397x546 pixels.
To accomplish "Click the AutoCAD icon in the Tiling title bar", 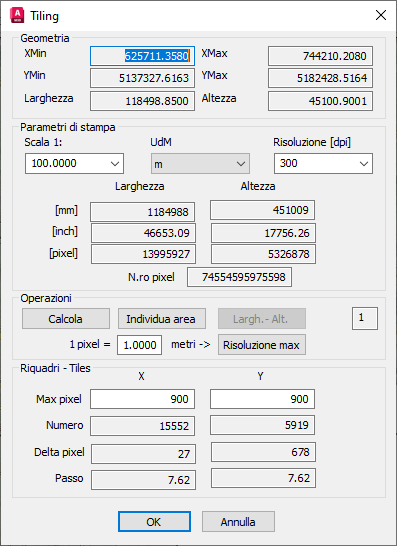I will point(17,16).
